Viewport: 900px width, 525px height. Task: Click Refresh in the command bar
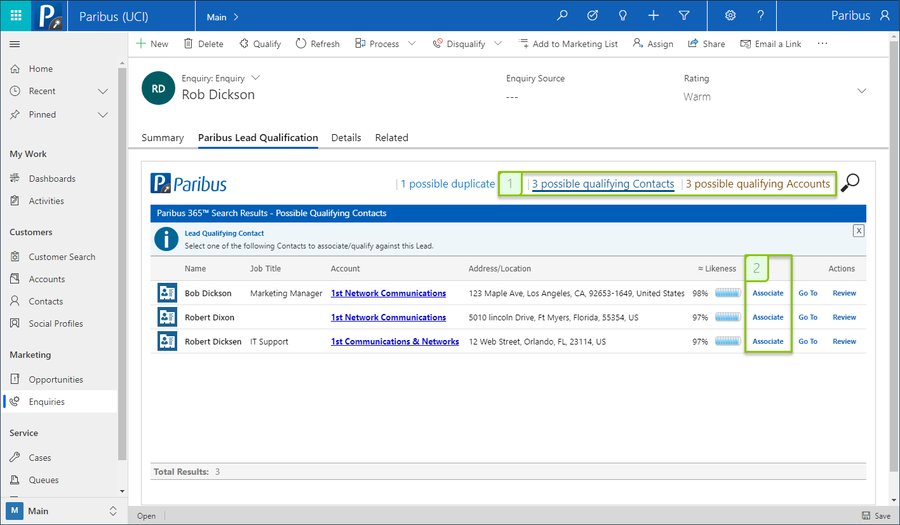[x=317, y=44]
